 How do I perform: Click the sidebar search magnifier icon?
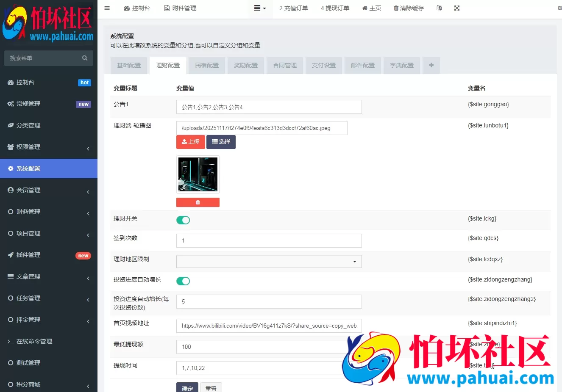[85, 58]
